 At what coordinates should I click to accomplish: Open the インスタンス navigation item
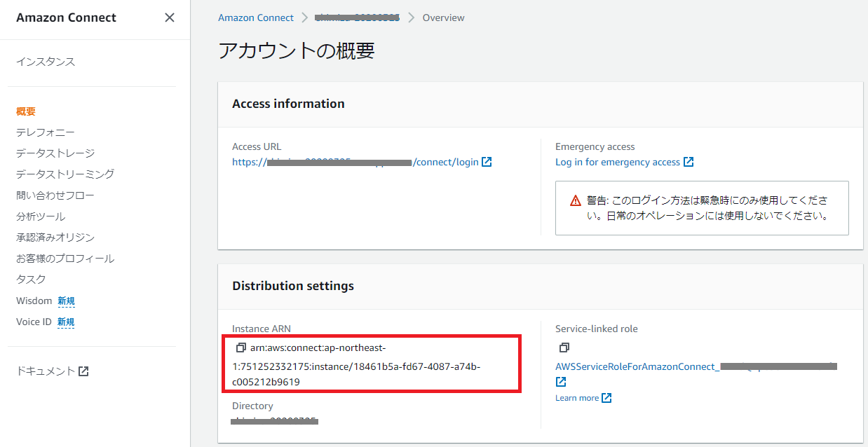[46, 62]
